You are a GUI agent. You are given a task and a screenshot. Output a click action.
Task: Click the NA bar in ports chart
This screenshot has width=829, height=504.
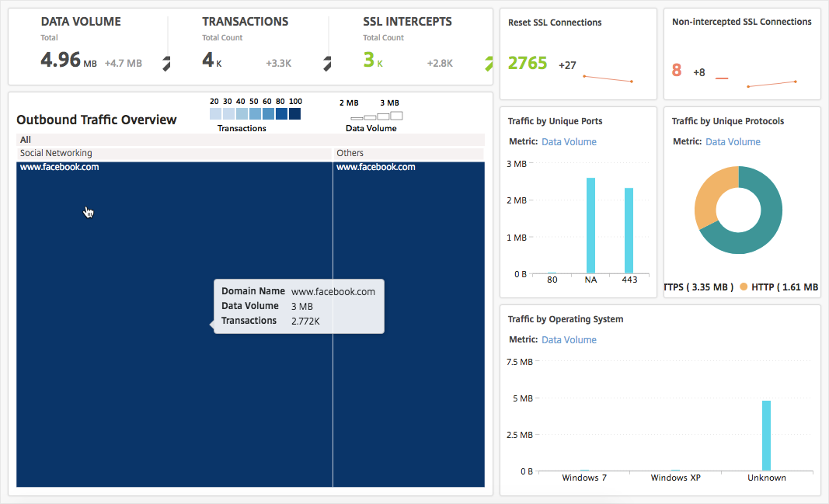pos(590,225)
